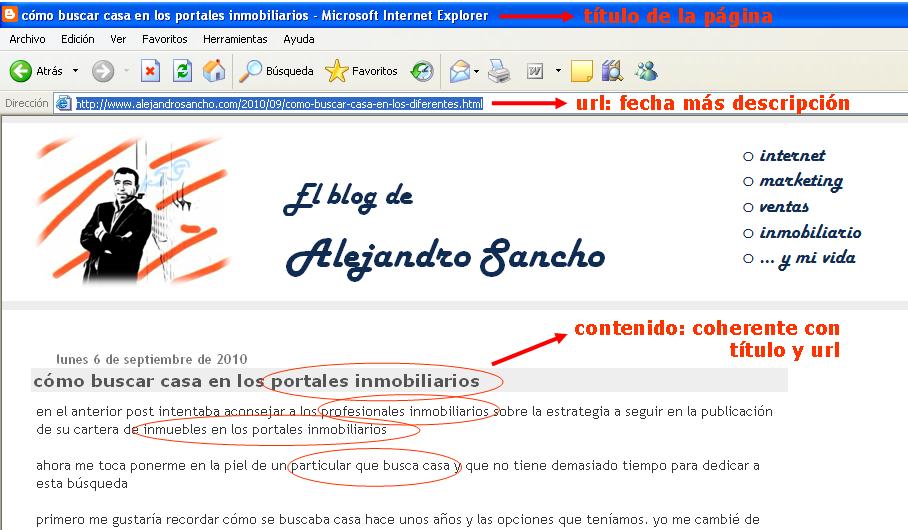Refresh the page with the green arrows icon
The height and width of the screenshot is (530, 908).
(182, 71)
